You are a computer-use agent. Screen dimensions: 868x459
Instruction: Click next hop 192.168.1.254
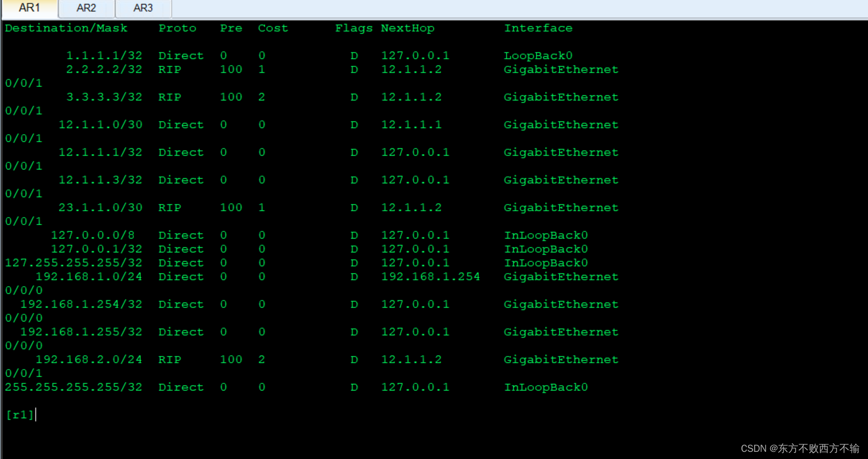click(x=431, y=276)
